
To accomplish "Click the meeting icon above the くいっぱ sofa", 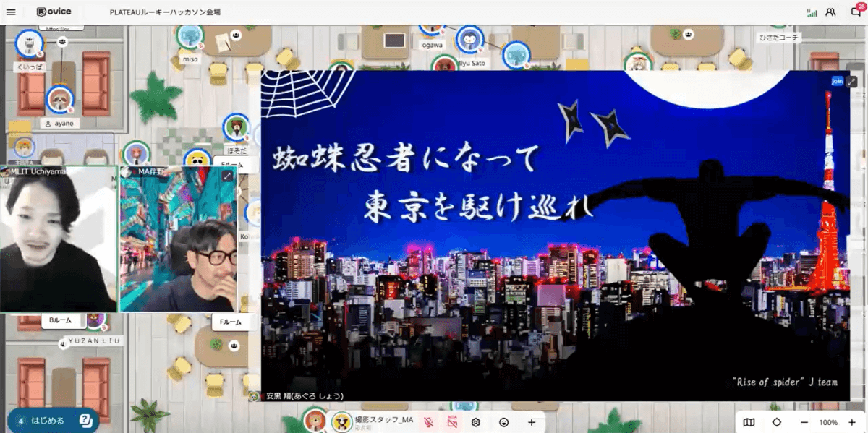I will [63, 42].
